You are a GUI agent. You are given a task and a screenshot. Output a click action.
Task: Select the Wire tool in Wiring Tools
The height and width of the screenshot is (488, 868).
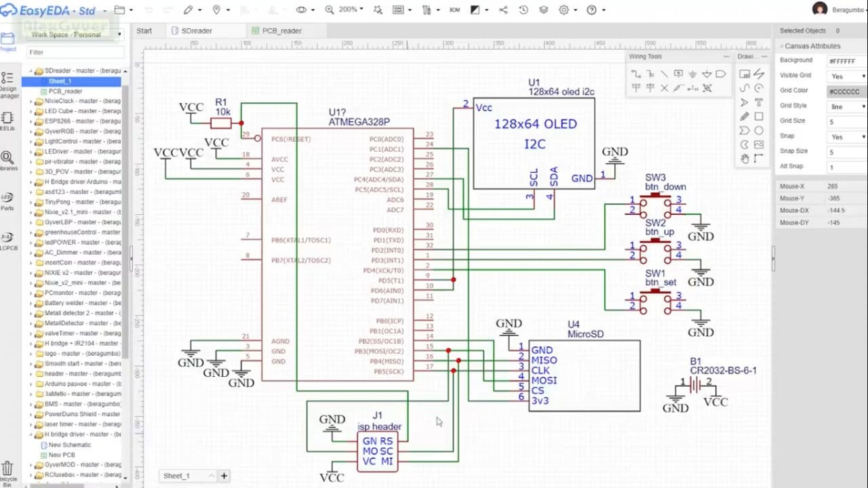[x=636, y=74]
